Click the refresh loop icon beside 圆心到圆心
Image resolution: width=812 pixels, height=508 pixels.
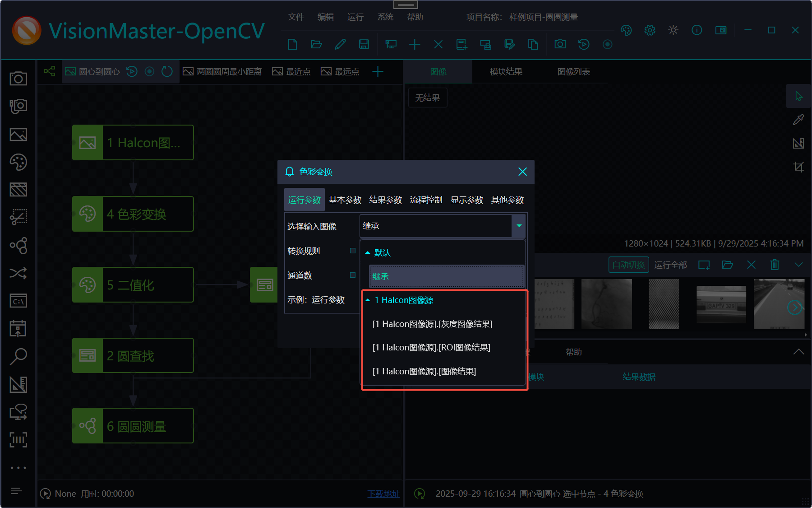coord(167,71)
